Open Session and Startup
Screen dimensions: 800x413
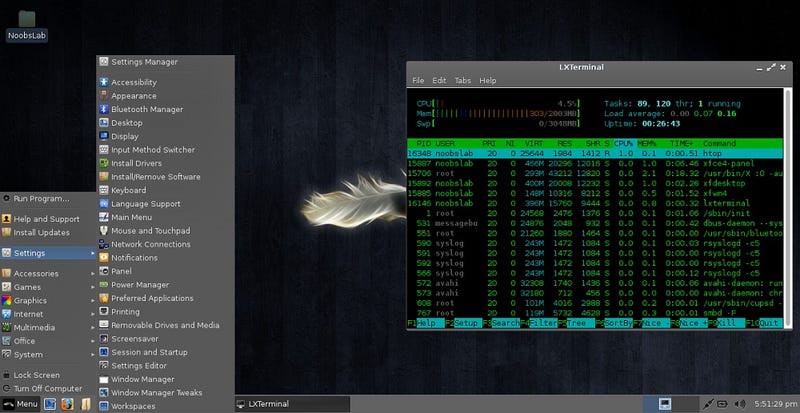165,352
